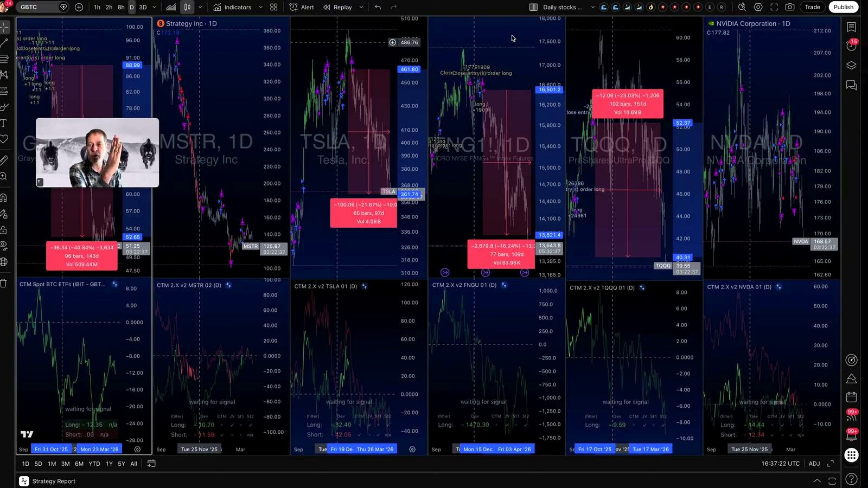The width and height of the screenshot is (868, 488).
Task: Set date range to YTD
Action: tap(94, 464)
